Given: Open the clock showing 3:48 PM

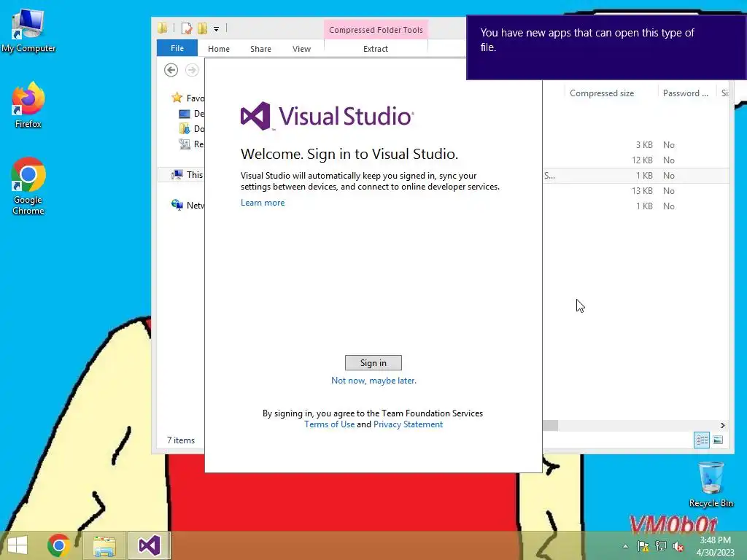Looking at the screenshot, I should click(x=715, y=546).
